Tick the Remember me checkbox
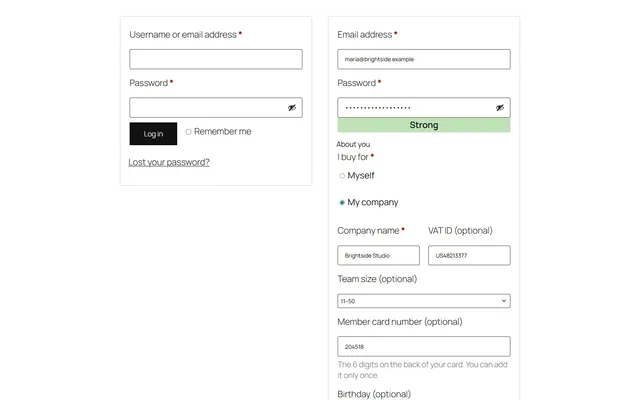Screen dimensions: 640x400 pos(189,132)
